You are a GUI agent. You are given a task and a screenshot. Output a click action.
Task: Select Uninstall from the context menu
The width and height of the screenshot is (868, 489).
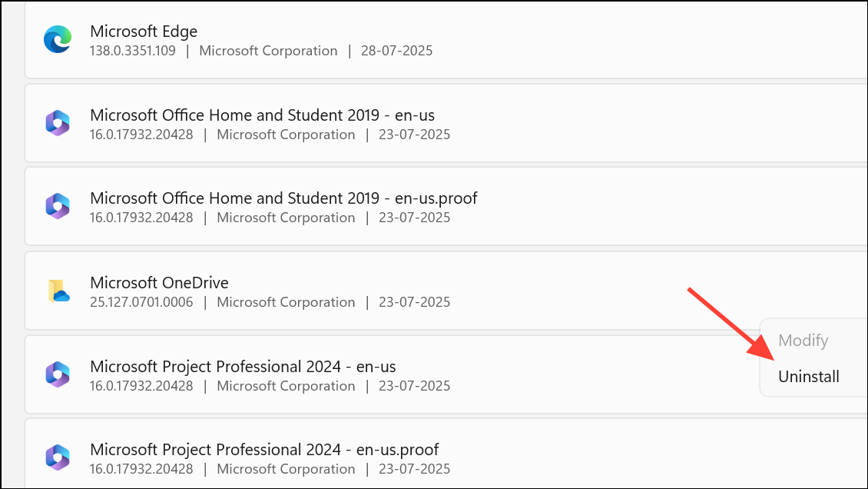pyautogui.click(x=809, y=376)
